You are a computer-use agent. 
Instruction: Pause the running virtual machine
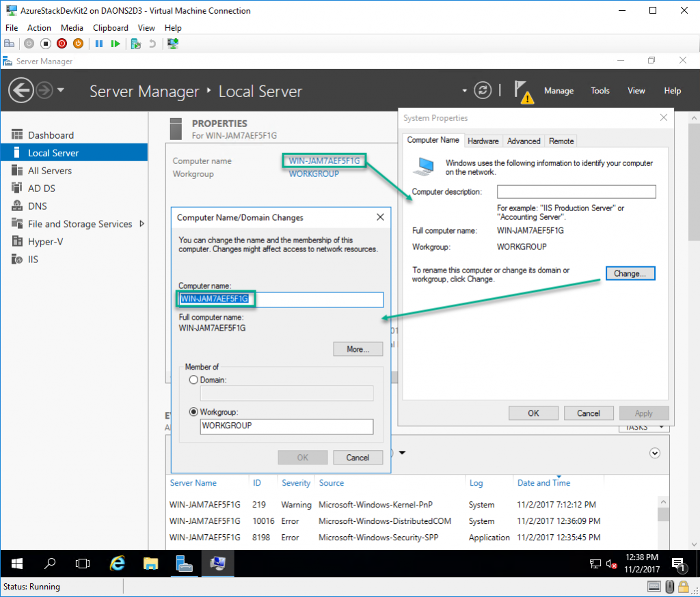pos(99,43)
